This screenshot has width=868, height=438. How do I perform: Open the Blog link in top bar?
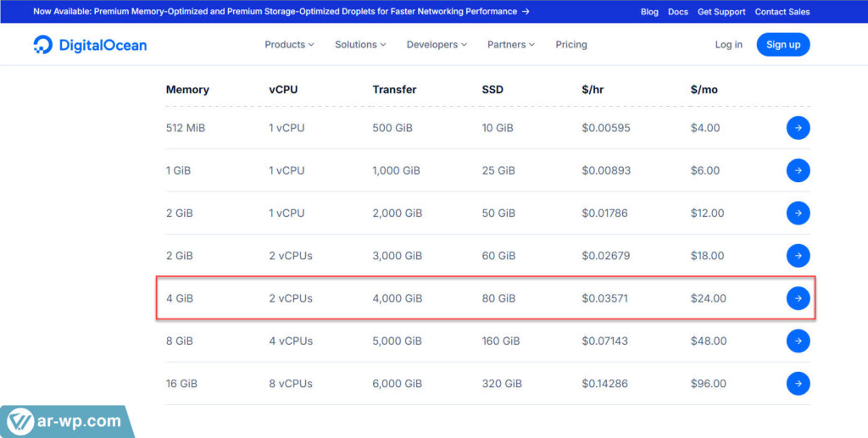click(x=649, y=12)
